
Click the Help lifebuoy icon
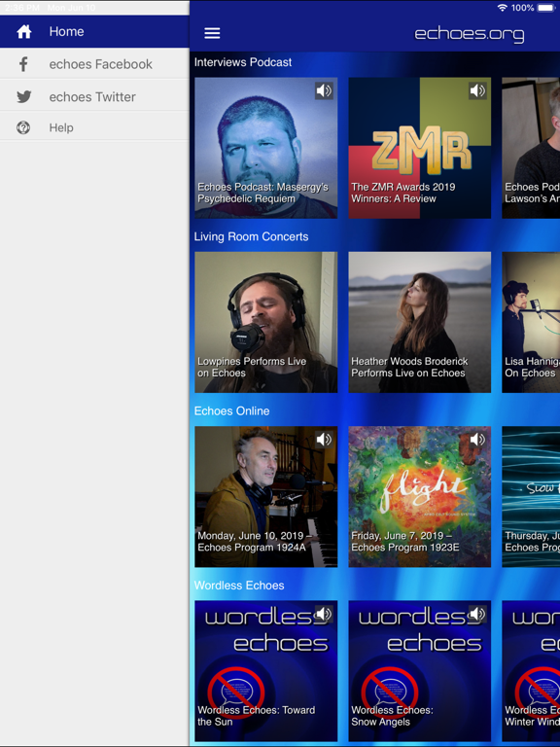[23, 127]
